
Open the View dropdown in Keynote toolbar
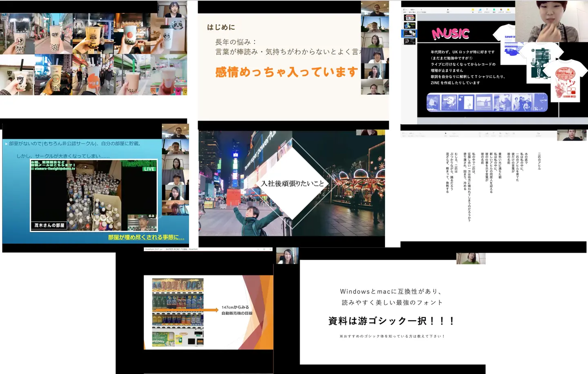(405, 10)
